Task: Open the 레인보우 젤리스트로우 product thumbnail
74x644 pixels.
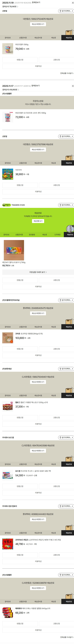Action: point(14,250)
